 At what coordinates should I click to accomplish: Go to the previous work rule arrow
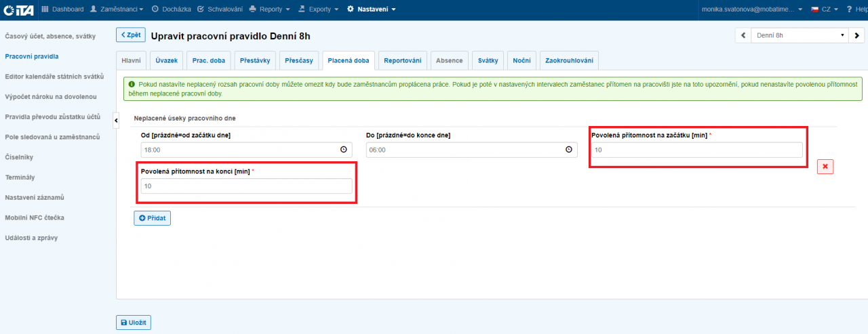pos(743,35)
